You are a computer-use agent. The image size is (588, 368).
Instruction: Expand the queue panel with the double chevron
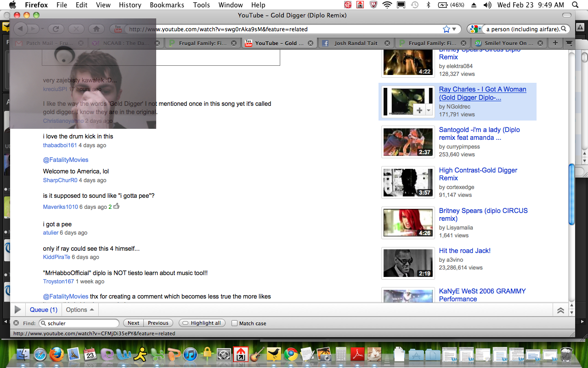click(x=560, y=310)
